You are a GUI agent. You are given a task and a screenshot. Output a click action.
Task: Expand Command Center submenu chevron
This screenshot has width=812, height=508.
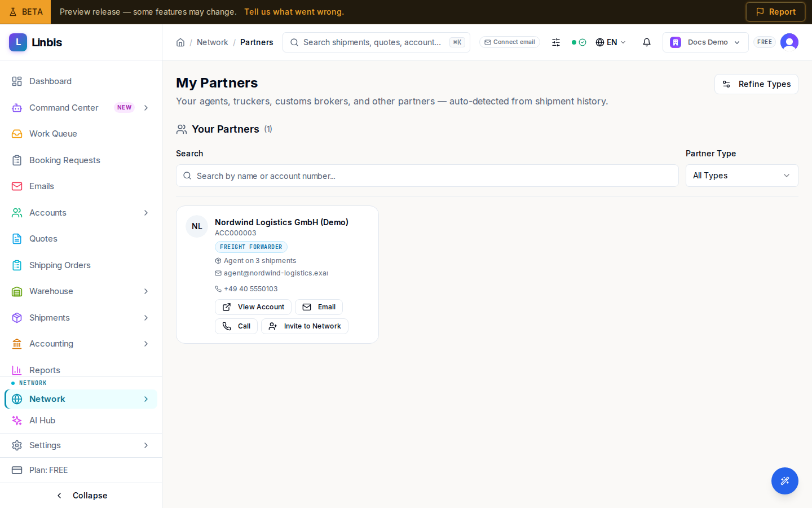tap(146, 108)
